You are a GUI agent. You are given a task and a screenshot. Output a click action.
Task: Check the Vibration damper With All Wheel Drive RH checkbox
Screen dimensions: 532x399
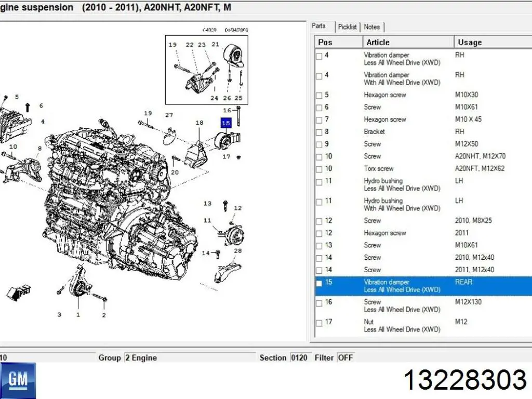319,76
